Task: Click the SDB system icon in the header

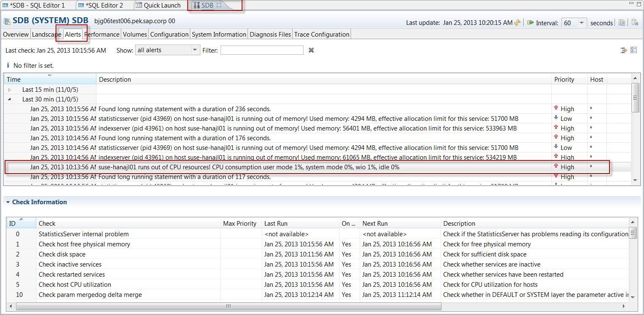Action: (7, 20)
